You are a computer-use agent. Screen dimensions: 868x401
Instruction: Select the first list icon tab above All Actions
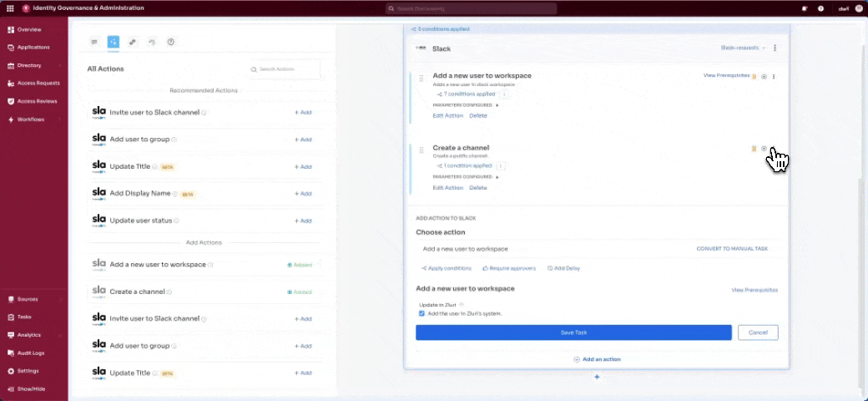pos(94,42)
